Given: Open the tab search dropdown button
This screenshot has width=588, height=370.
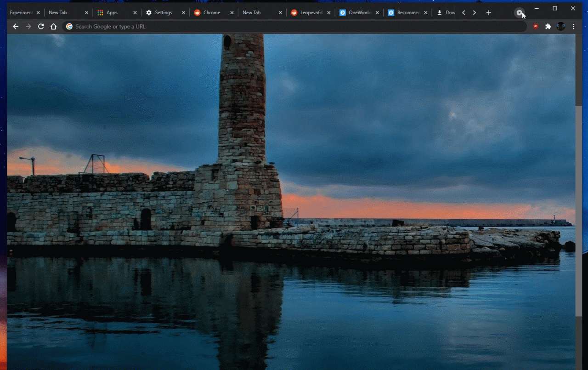Looking at the screenshot, I should click(519, 13).
